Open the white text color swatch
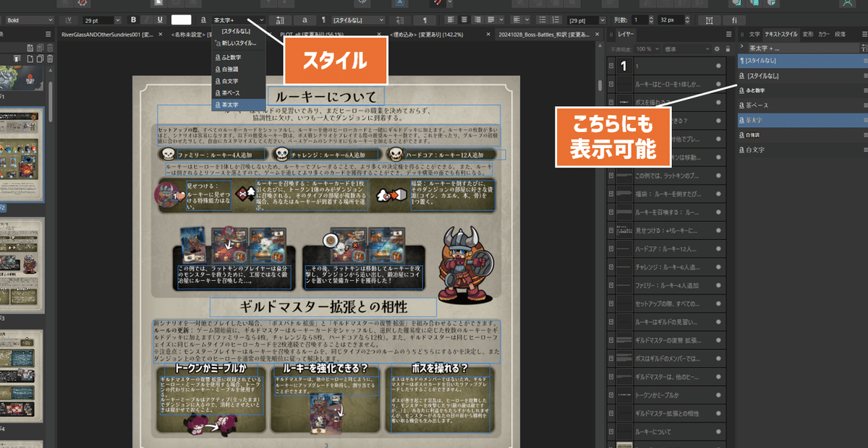868x448 pixels. point(182,20)
